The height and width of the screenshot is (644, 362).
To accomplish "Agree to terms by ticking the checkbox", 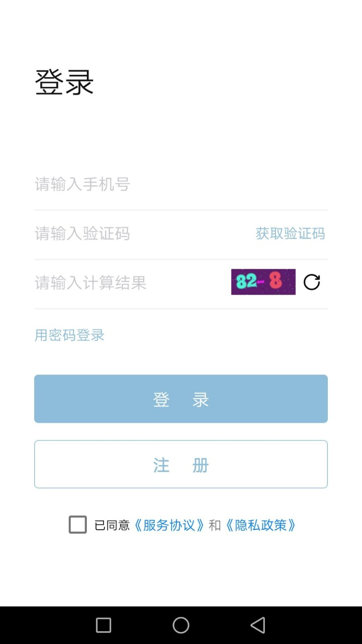I will click(x=78, y=524).
